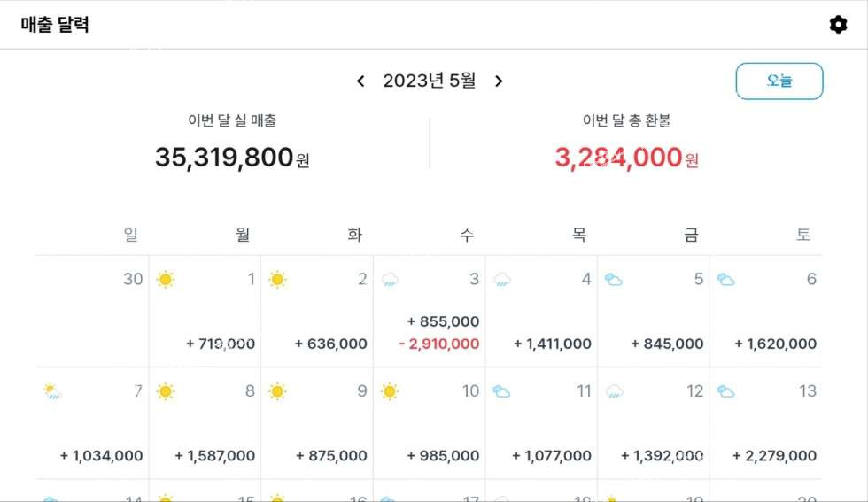Click cloudy icon on May 6
Screen dimensions: 868x502
tap(725, 280)
